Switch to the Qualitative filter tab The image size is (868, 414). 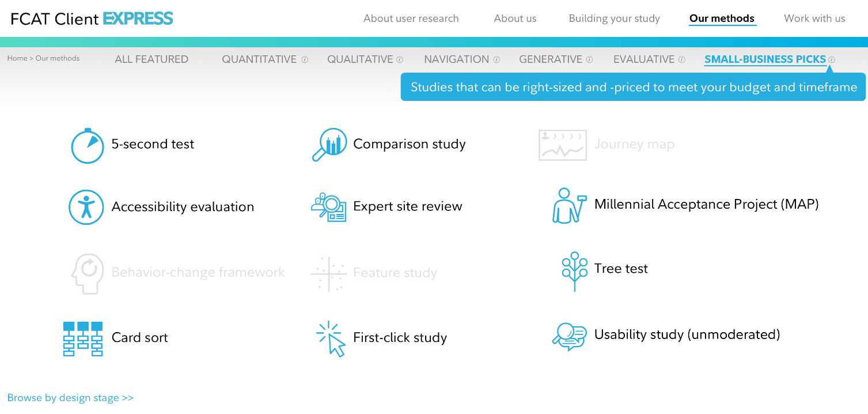(x=360, y=59)
